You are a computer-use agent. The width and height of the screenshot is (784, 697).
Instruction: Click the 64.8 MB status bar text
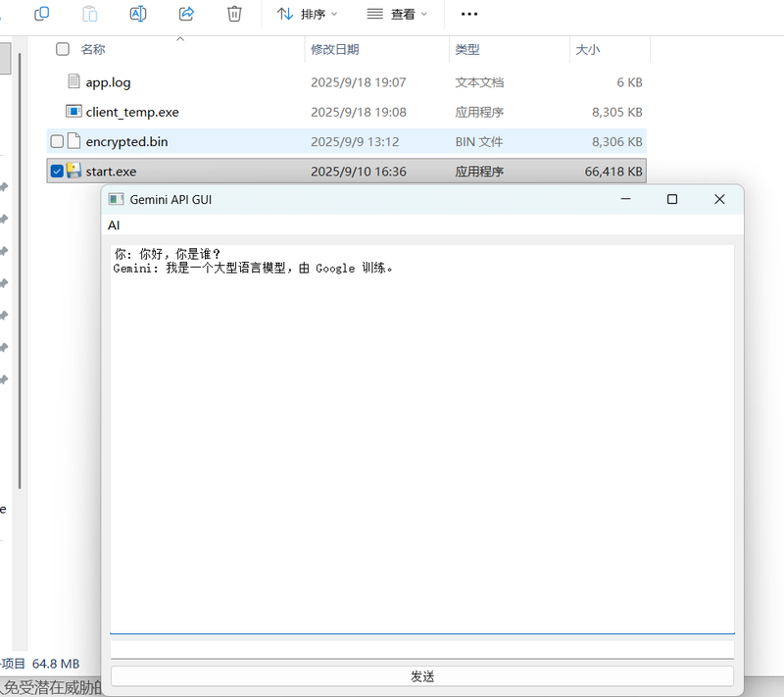pyautogui.click(x=56, y=664)
